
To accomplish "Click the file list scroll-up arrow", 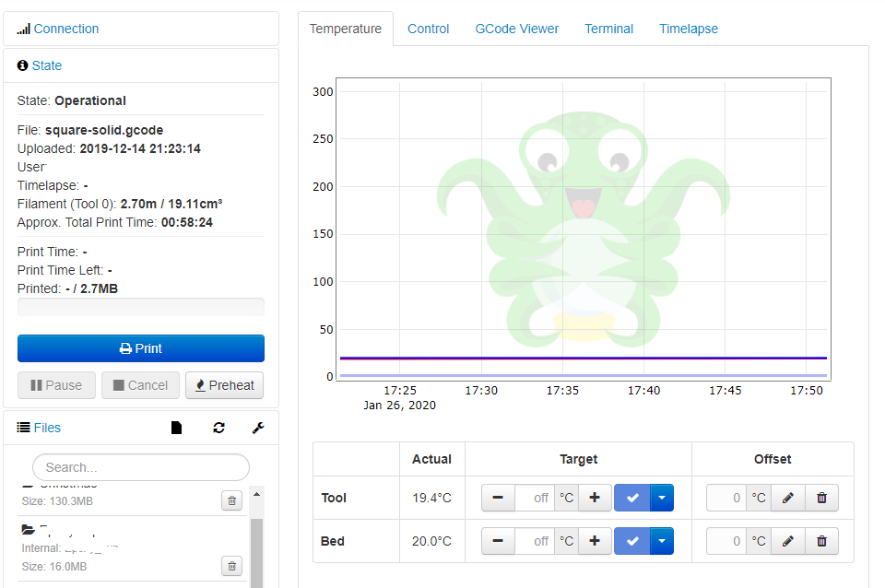I will tap(257, 494).
